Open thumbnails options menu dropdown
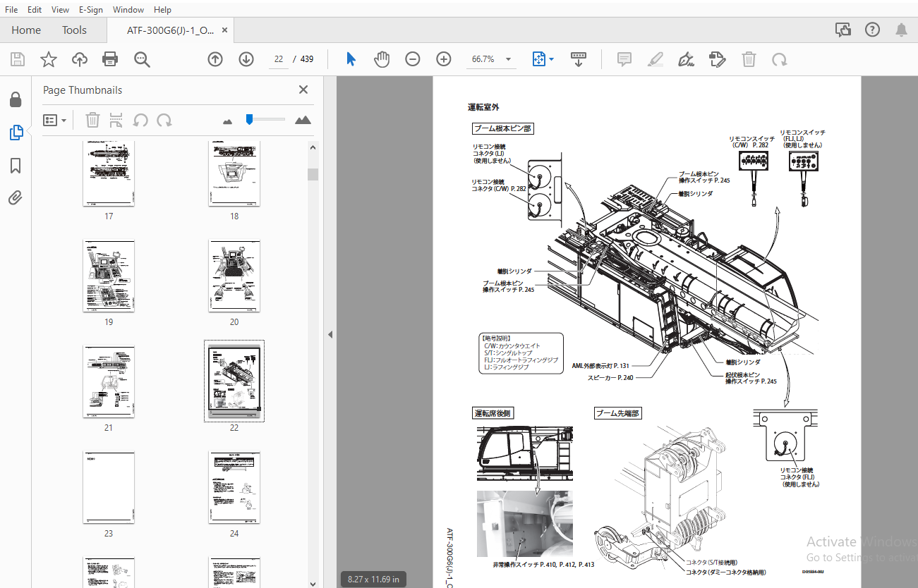918x588 pixels. 54,120
